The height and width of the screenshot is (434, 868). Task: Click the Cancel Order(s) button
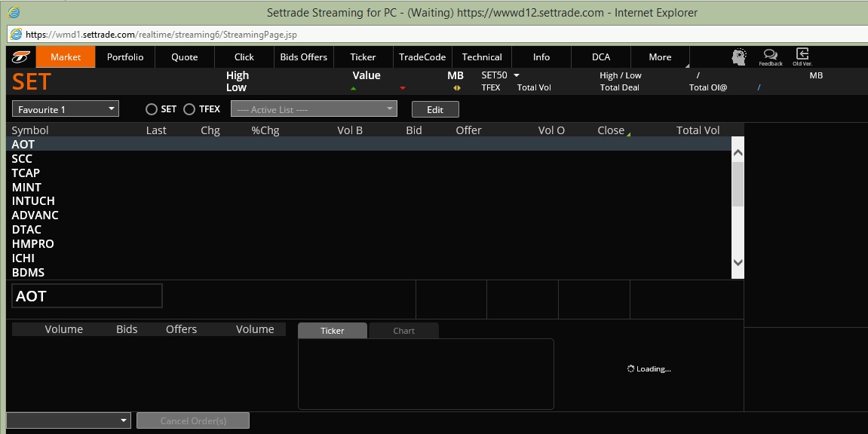click(x=193, y=420)
